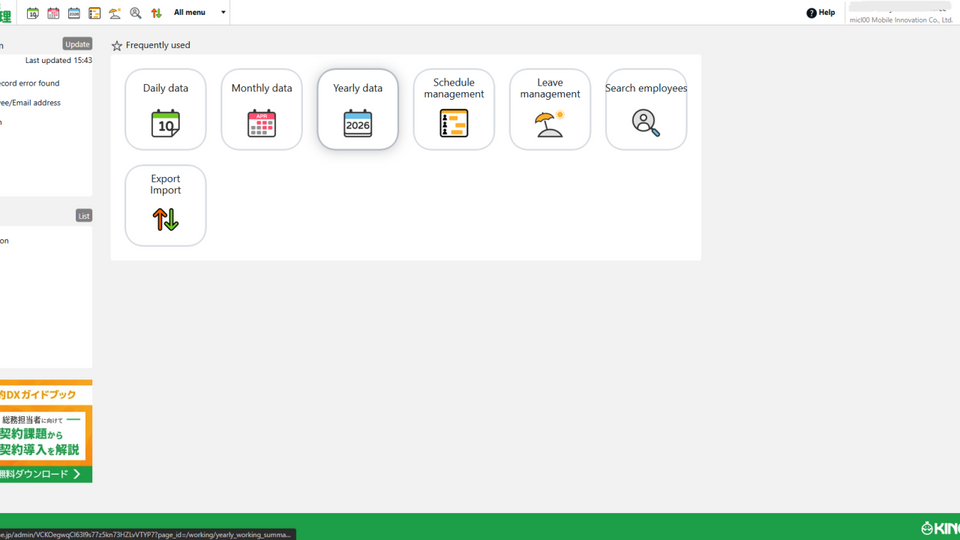960x540 pixels.
Task: Open the Leave management tile
Action: (549, 110)
